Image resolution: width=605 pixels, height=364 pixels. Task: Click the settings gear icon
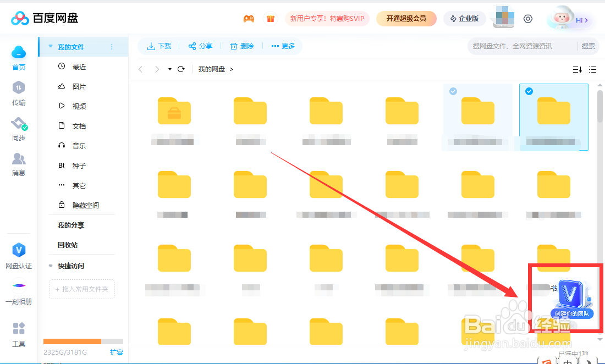528,18
